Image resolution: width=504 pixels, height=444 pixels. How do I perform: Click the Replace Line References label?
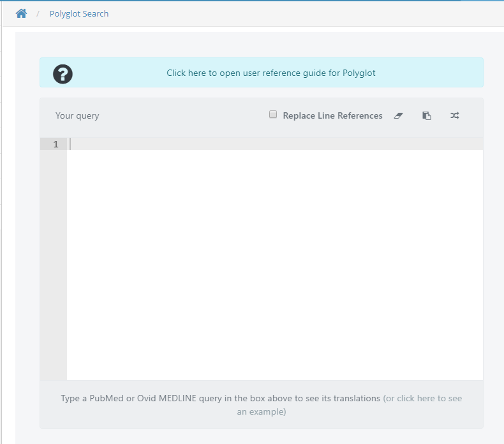coord(332,115)
